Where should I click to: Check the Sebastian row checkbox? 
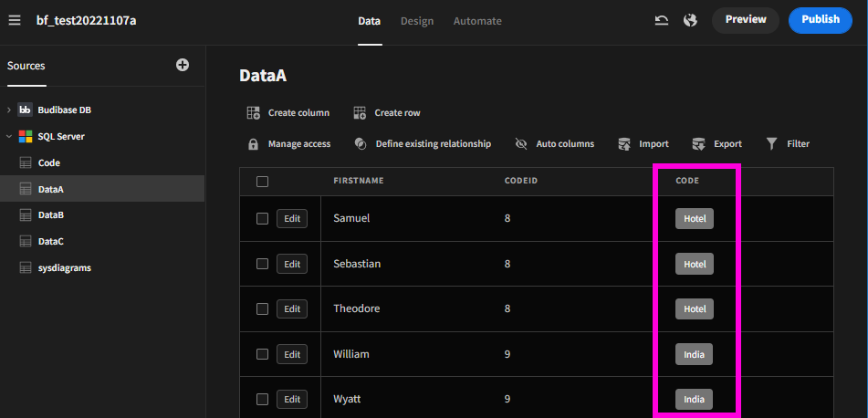(x=262, y=264)
